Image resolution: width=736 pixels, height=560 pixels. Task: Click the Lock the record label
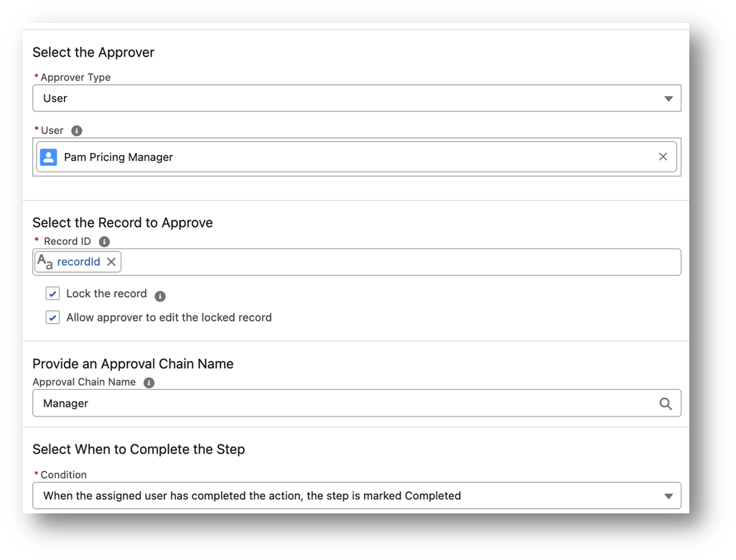(106, 294)
